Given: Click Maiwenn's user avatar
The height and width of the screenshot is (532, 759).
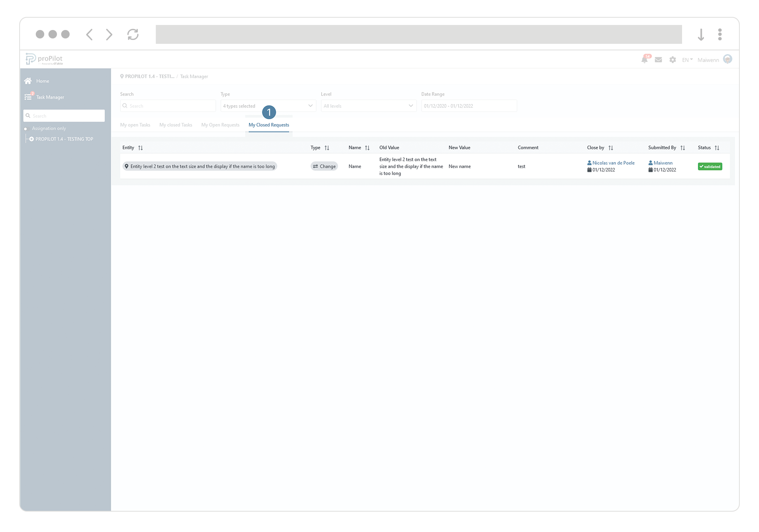Looking at the screenshot, I should click(x=727, y=59).
